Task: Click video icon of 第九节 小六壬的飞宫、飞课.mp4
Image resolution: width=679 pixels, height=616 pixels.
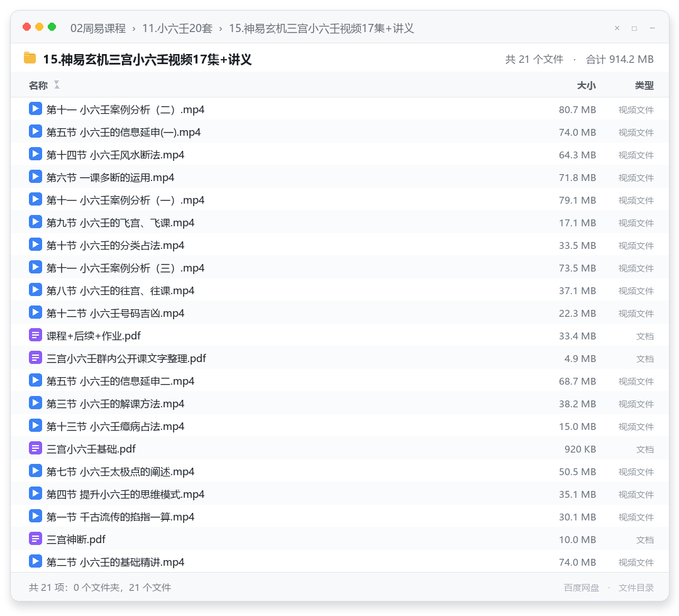Action: coord(35,222)
